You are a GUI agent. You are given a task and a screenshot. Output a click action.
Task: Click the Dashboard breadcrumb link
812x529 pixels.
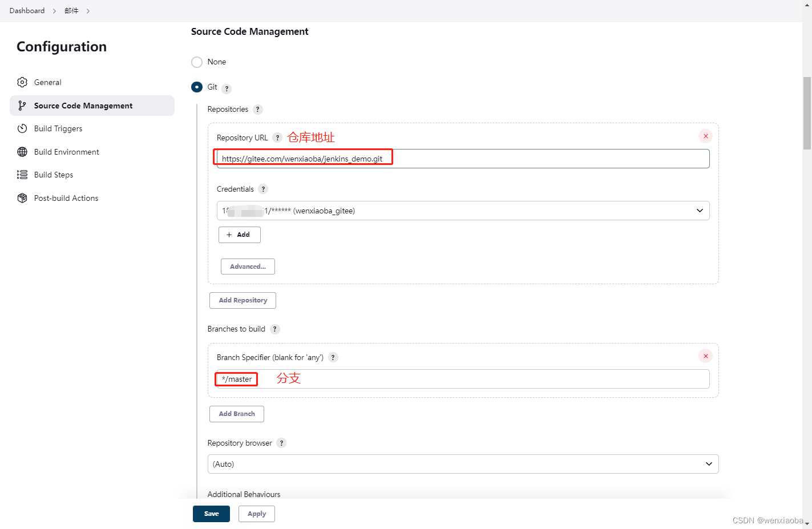[27, 11]
